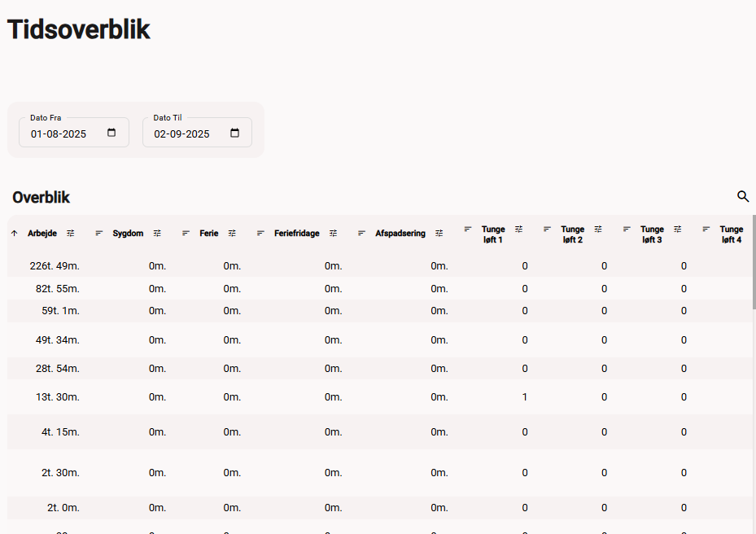
Task: Toggle the sort icon beside Ferie
Action: (186, 233)
